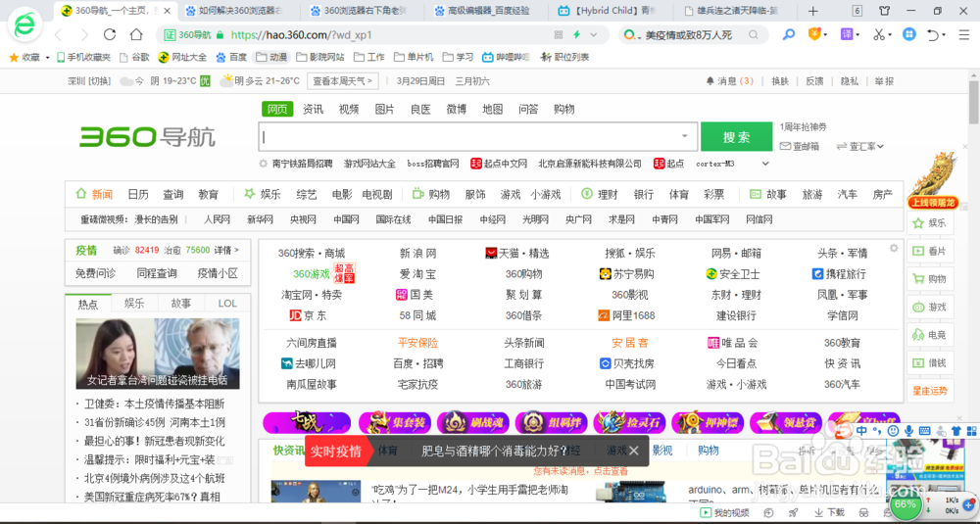Viewport: 980px width, 524px height.
Task: Open 游戏 in the right sidebar
Action: click(931, 308)
